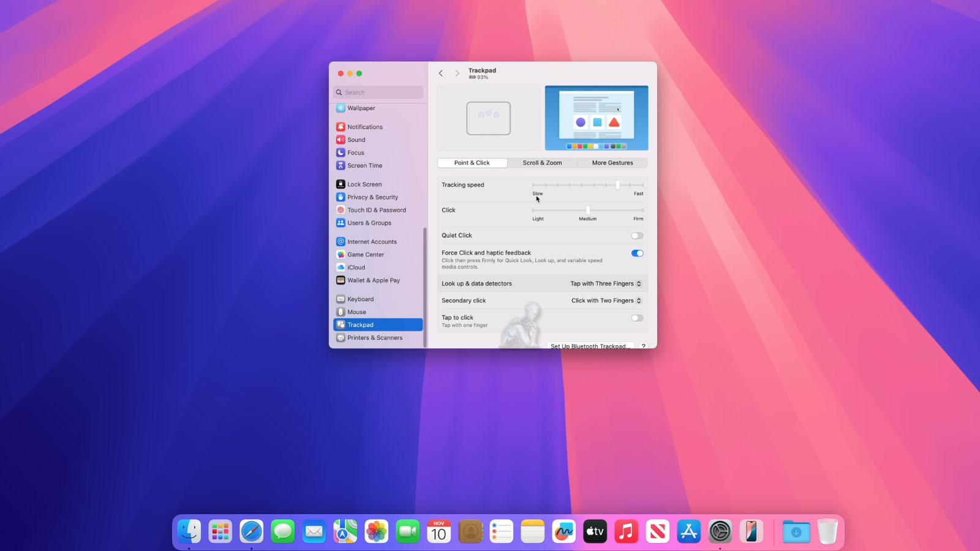Open Photos from the Dock

pos(376,531)
